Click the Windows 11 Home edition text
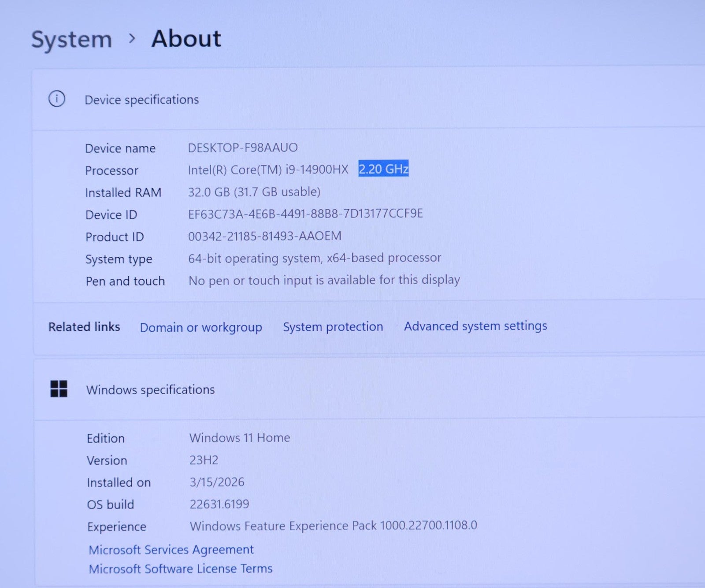This screenshot has height=588, width=705. pos(240,438)
